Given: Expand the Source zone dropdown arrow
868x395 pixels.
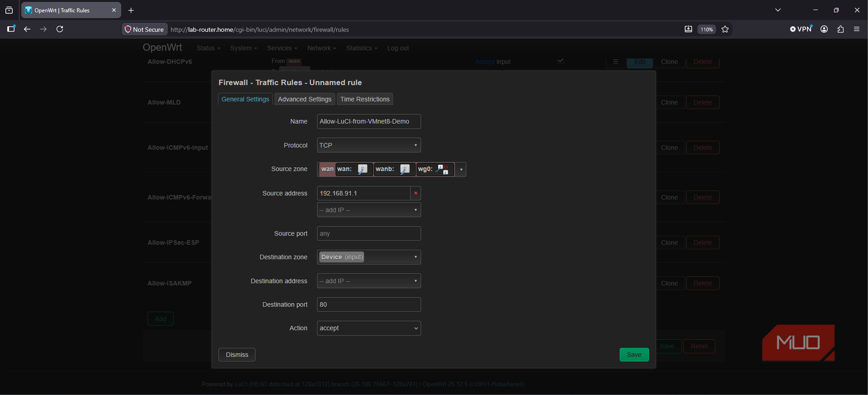Looking at the screenshot, I should tap(461, 169).
